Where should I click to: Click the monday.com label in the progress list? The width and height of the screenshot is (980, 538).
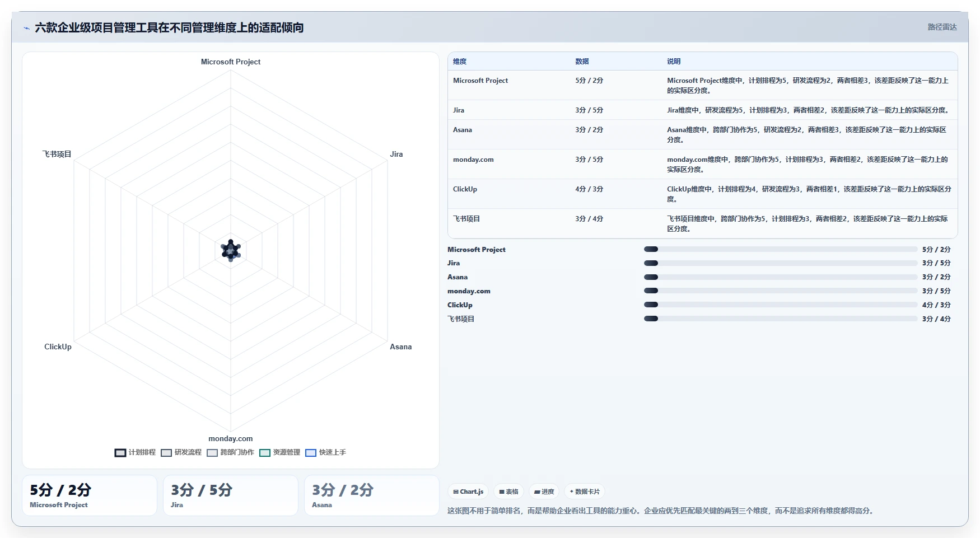(x=469, y=291)
